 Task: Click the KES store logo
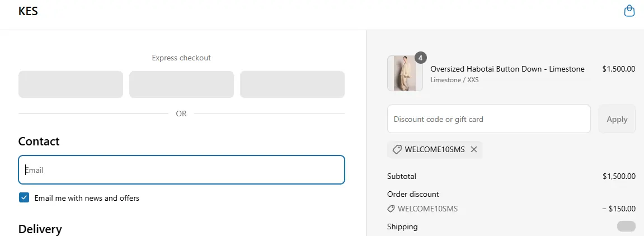(x=28, y=11)
